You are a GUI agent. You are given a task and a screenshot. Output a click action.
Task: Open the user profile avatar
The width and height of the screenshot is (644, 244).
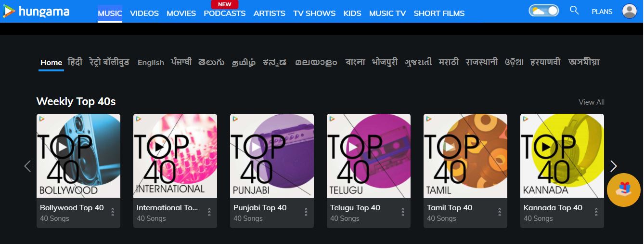630,11
